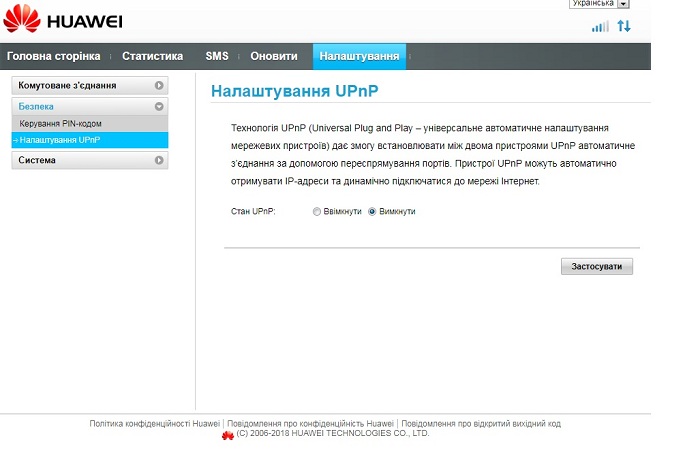Open Керування PIN-кодом menu item
700x451 pixels.
coord(90,124)
